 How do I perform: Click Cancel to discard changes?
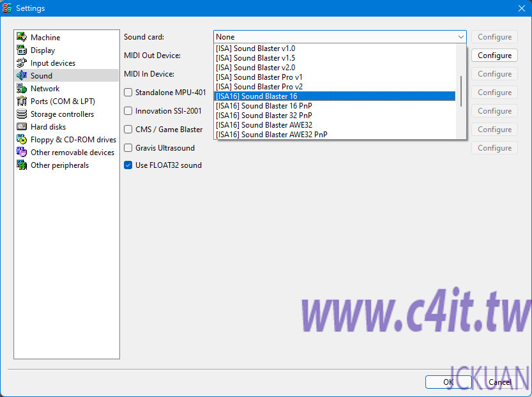click(500, 382)
